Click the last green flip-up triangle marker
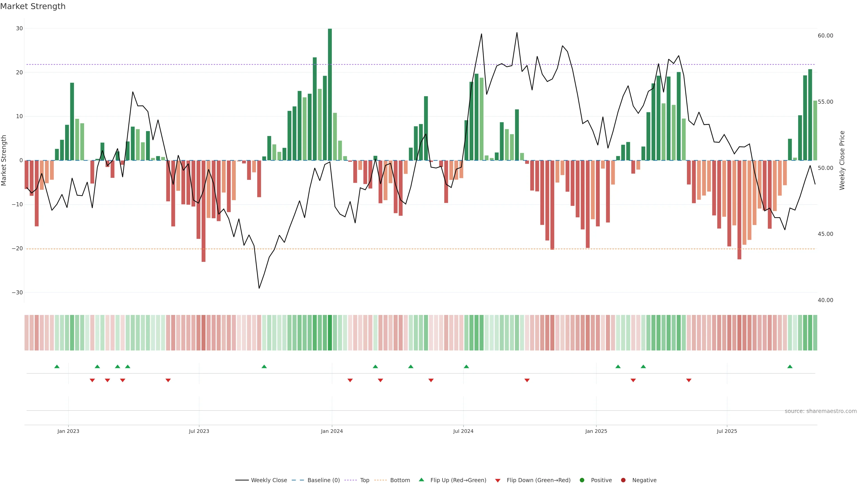The height and width of the screenshot is (488, 868). coord(790,366)
